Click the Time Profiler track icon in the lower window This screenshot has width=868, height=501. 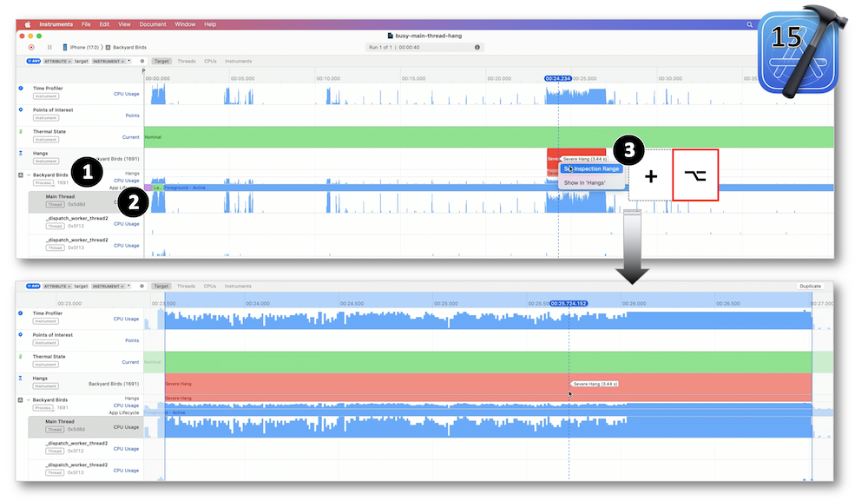(21, 313)
